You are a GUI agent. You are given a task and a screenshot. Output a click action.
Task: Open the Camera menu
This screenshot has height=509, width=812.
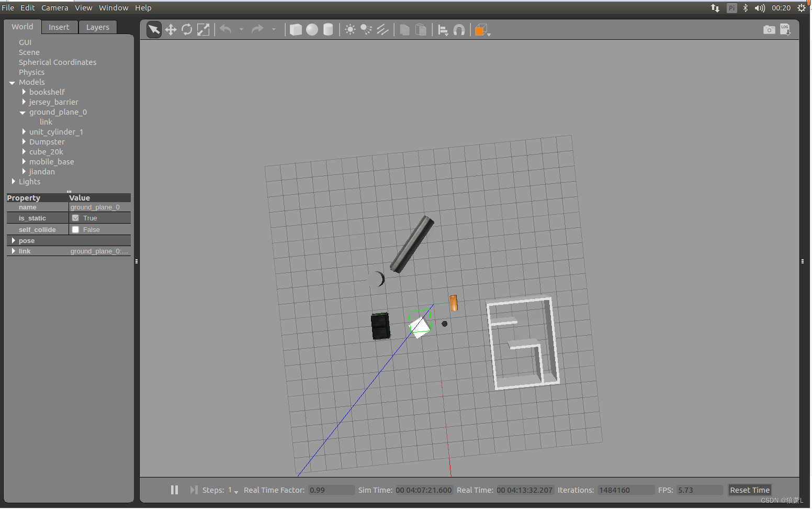pos(54,7)
